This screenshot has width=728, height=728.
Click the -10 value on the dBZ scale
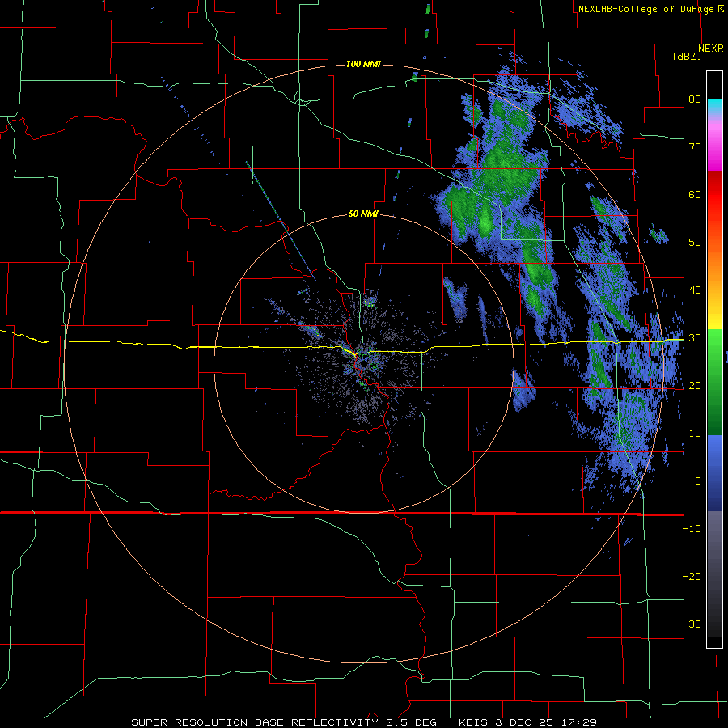point(692,529)
